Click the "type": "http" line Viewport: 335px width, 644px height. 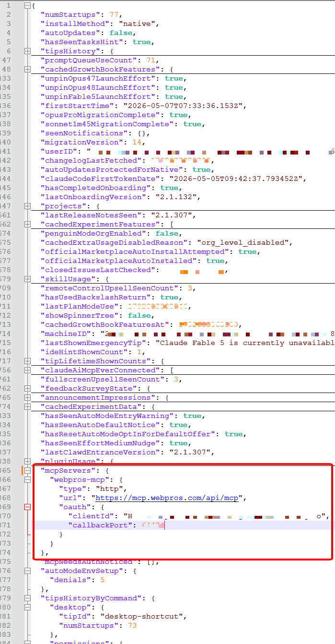tap(93, 489)
